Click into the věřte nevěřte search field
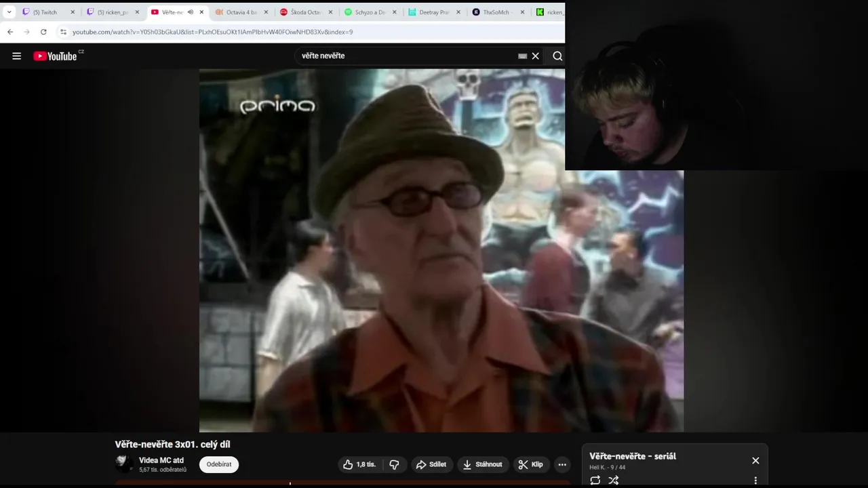868x488 pixels. [x=407, y=56]
